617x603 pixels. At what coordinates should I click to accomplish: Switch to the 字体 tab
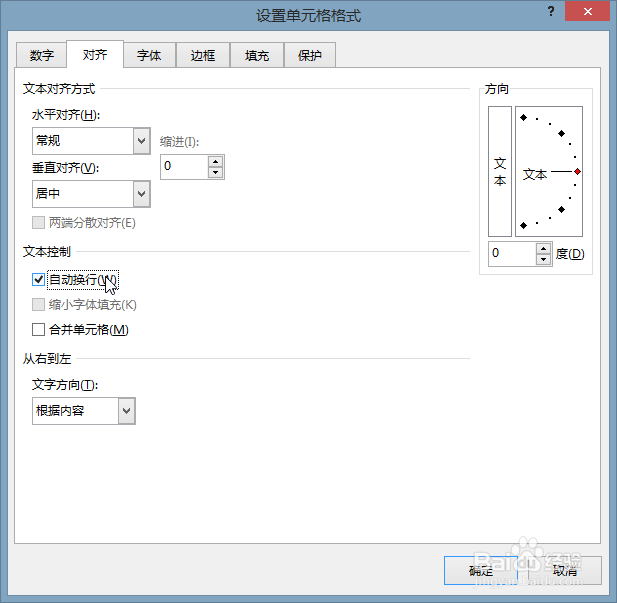pyautogui.click(x=149, y=55)
